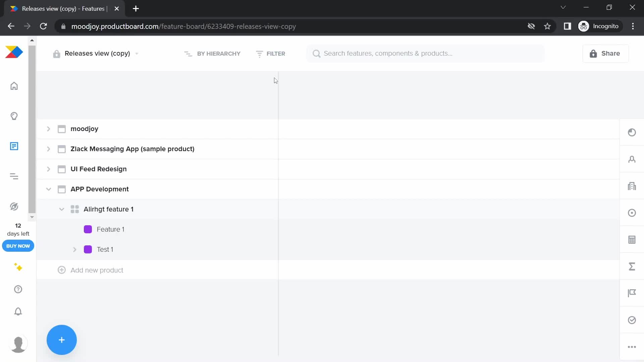644x362 pixels.
Task: Bookmark this page with star icon
Action: [547, 26]
